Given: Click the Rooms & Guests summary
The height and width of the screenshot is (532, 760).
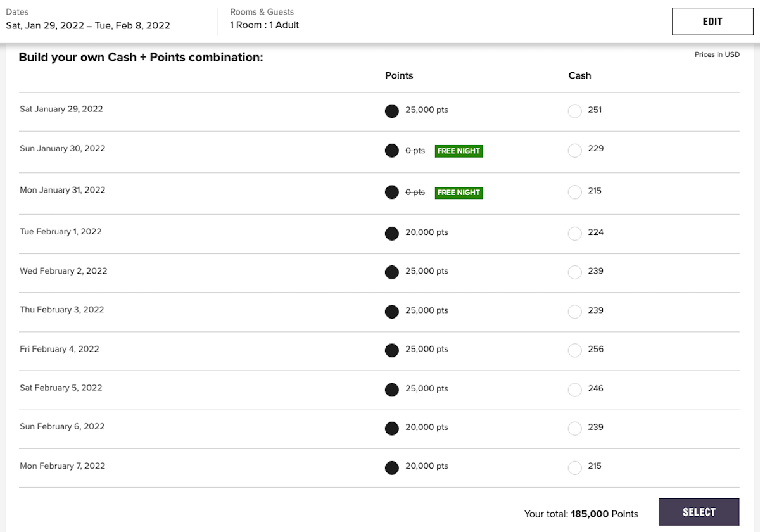Looking at the screenshot, I should pyautogui.click(x=264, y=25).
